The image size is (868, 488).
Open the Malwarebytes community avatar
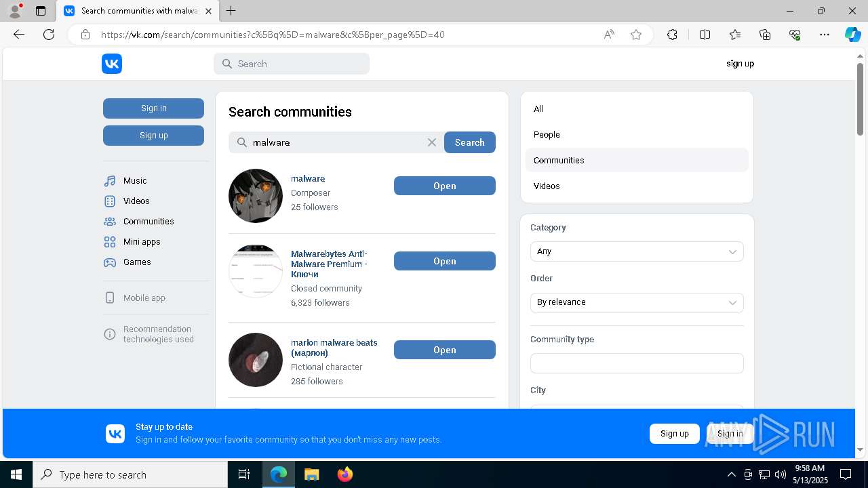pos(256,271)
